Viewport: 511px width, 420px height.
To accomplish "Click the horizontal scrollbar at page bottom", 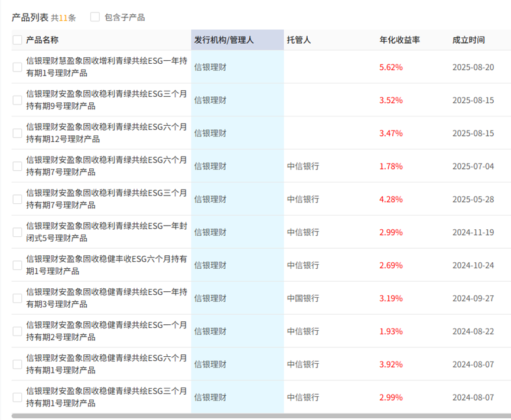I will [x=255, y=416].
